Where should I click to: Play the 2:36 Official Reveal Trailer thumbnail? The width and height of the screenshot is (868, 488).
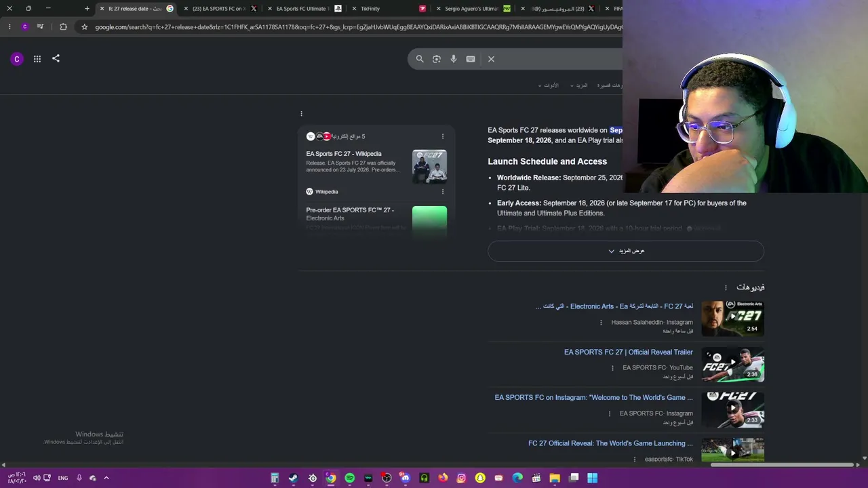[x=732, y=365]
